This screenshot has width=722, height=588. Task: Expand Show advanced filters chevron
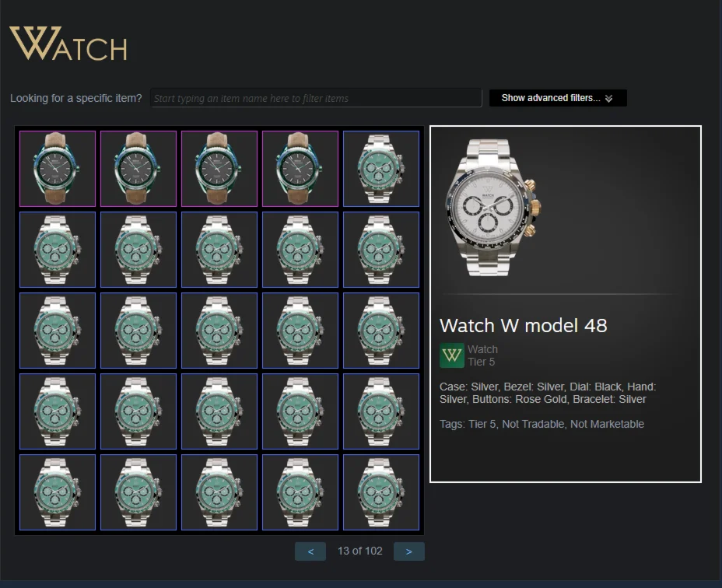pos(608,99)
